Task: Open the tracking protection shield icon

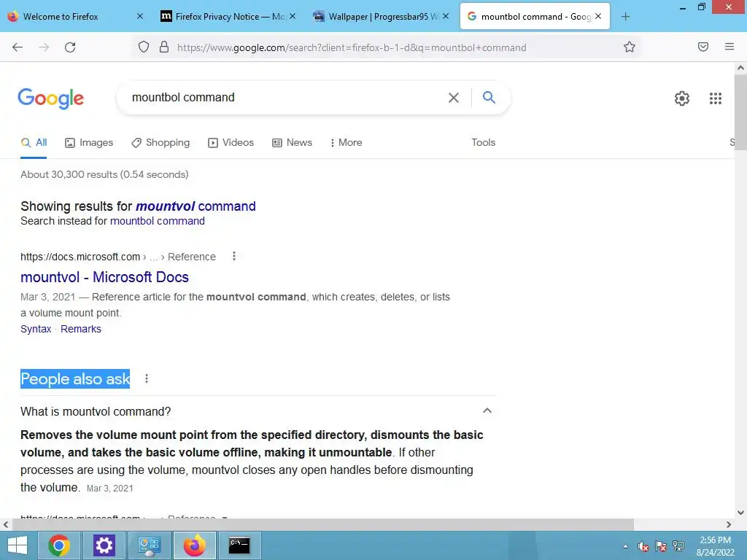Action: click(x=144, y=47)
